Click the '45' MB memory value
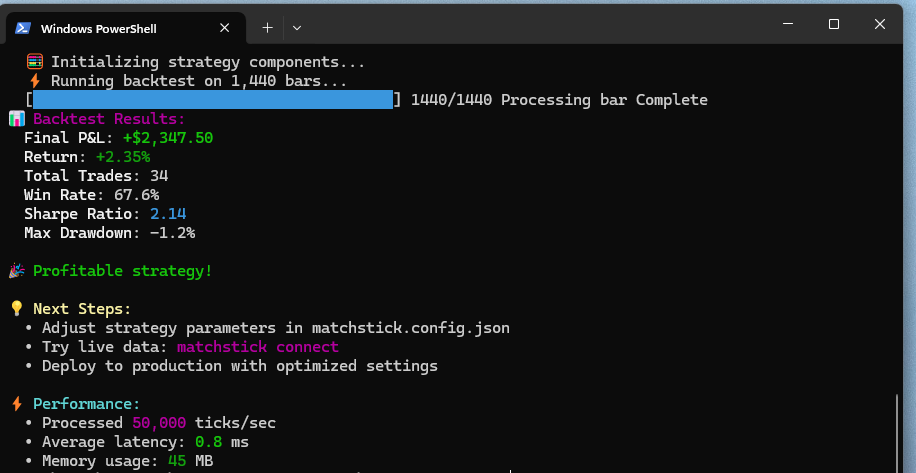 coord(177,461)
